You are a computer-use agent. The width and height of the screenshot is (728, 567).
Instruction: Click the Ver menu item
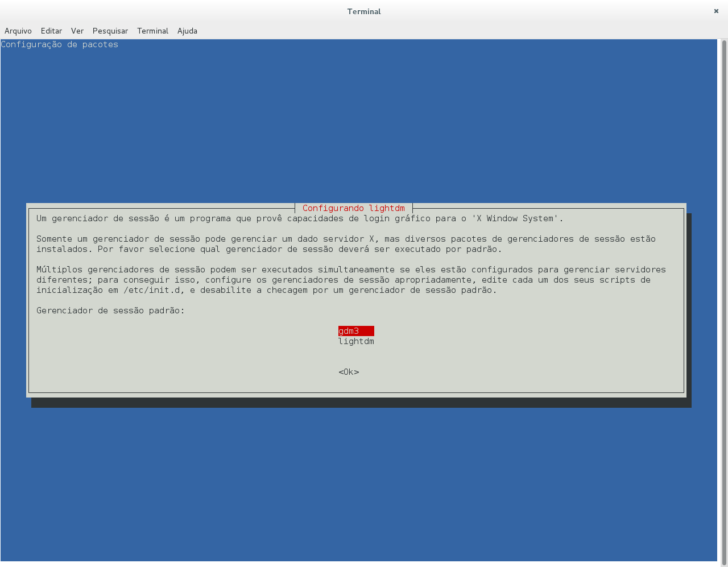pyautogui.click(x=77, y=31)
